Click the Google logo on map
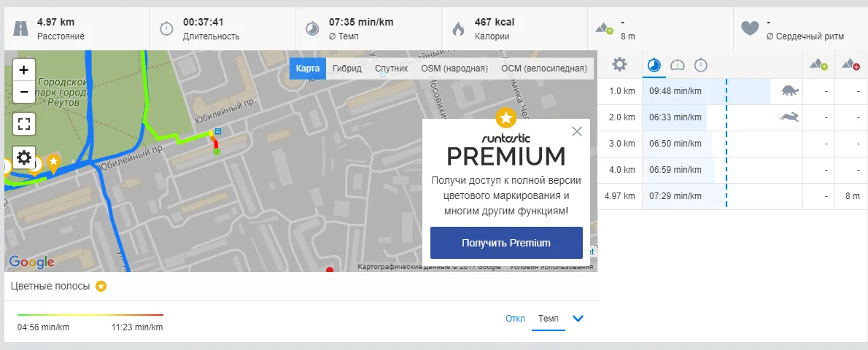The height and width of the screenshot is (350, 868). [31, 262]
